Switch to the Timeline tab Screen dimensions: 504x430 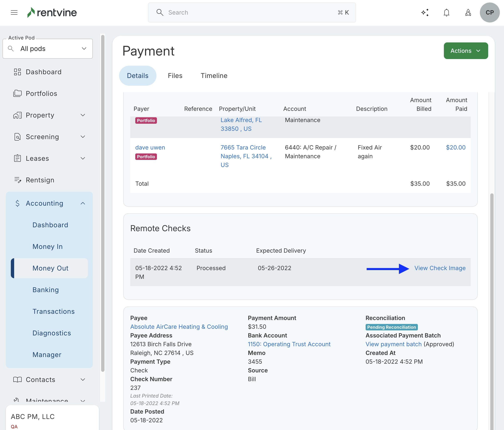pyautogui.click(x=214, y=76)
